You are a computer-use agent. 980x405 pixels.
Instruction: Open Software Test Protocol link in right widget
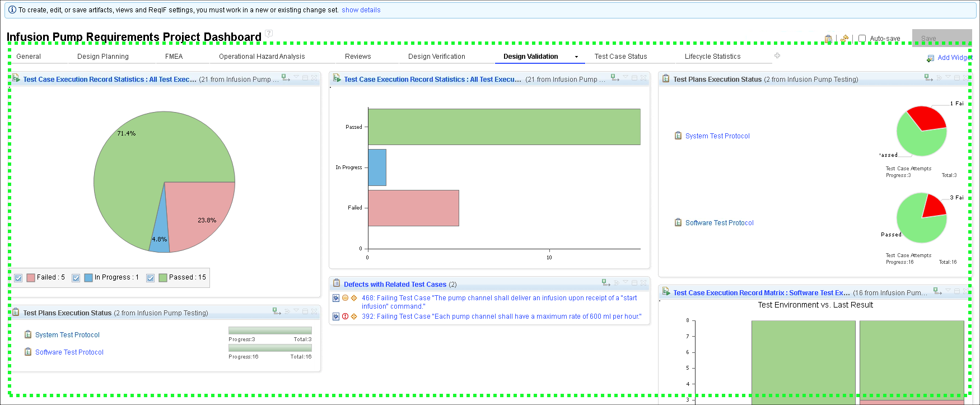pos(719,223)
